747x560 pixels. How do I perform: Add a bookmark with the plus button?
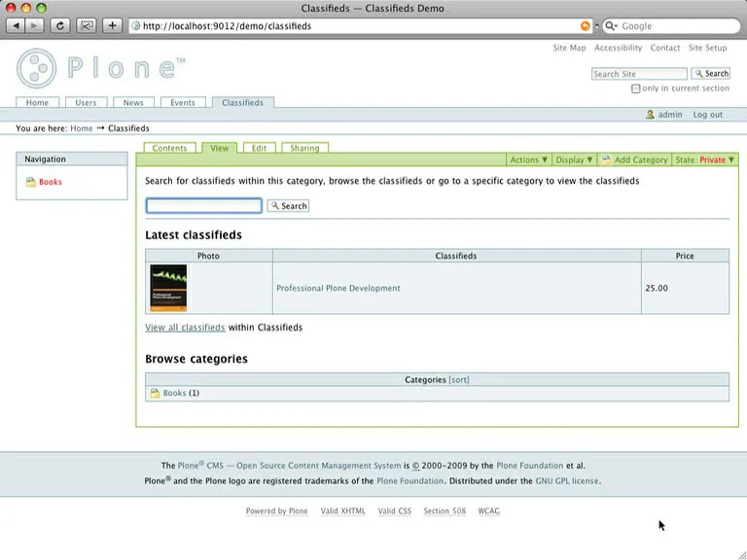tap(113, 25)
